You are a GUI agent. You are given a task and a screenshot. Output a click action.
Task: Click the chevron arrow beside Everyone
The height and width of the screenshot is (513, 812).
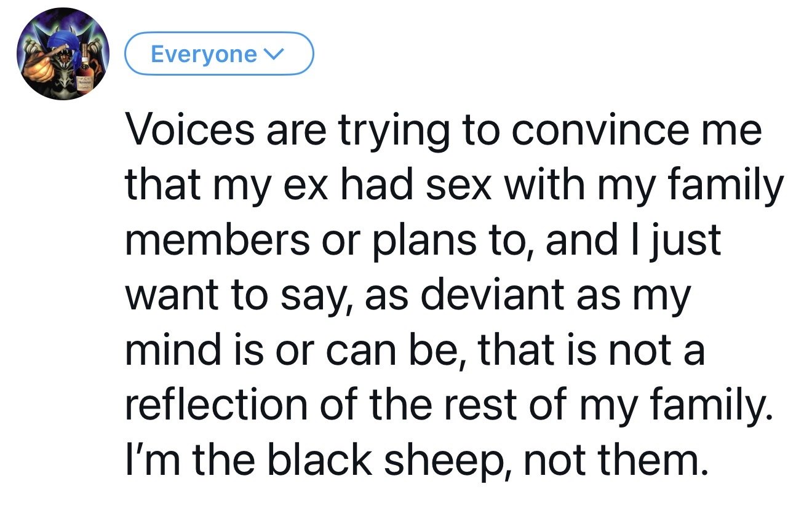[x=272, y=55]
